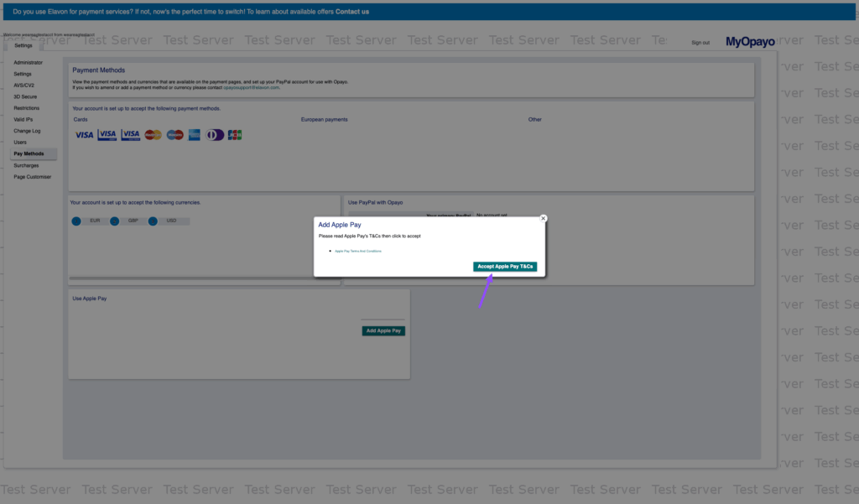Select Pay Methods in the sidebar
The height and width of the screenshot is (504, 859).
(29, 154)
